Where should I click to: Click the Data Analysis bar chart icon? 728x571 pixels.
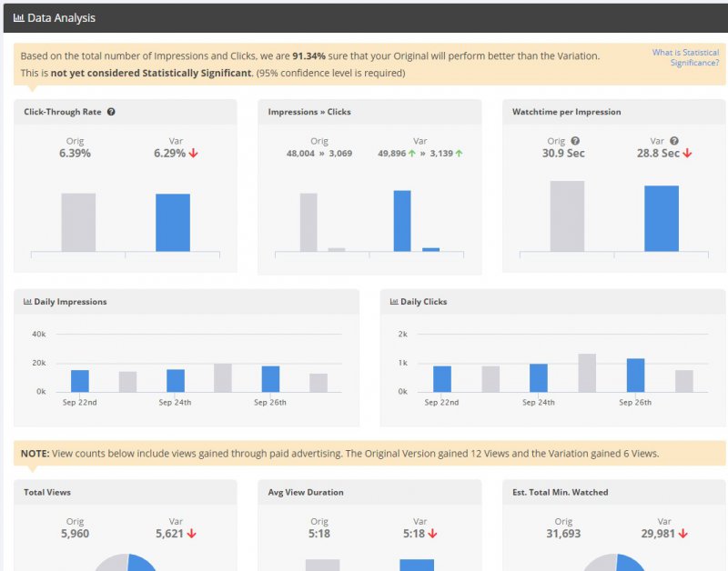click(18, 18)
